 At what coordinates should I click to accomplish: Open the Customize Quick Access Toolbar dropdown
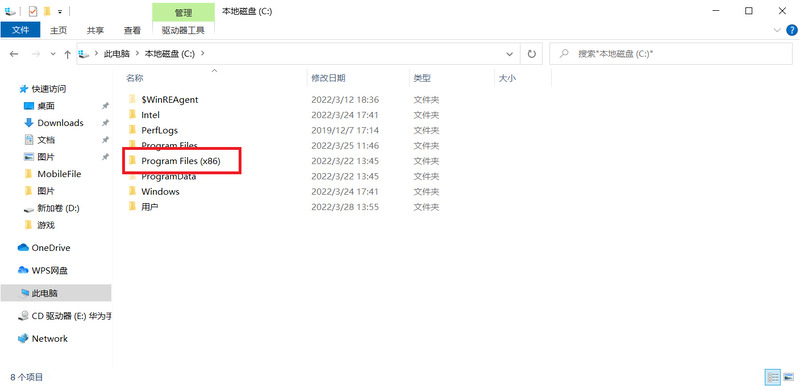coord(60,11)
